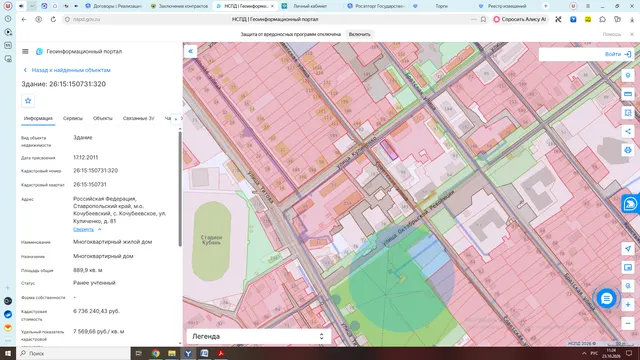Open the round chat support bubble

(607, 299)
